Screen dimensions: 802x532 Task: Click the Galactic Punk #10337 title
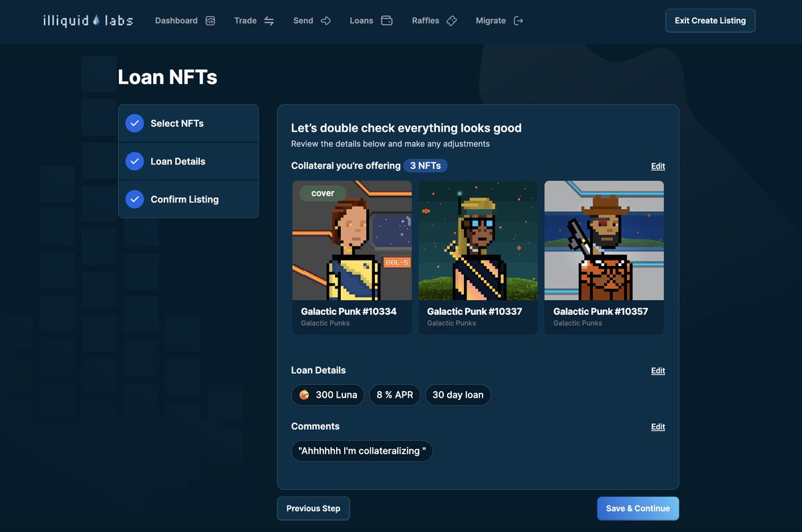tap(475, 311)
